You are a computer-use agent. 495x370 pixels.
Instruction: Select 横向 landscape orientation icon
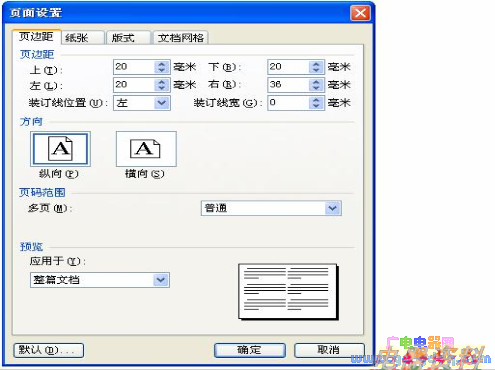(x=146, y=149)
